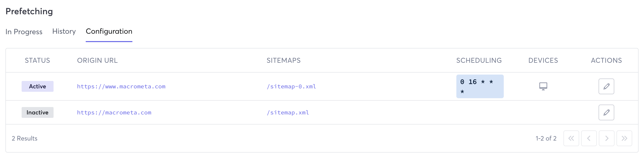Toggle the Inactive status badge
The height and width of the screenshot is (157, 644).
click(37, 112)
